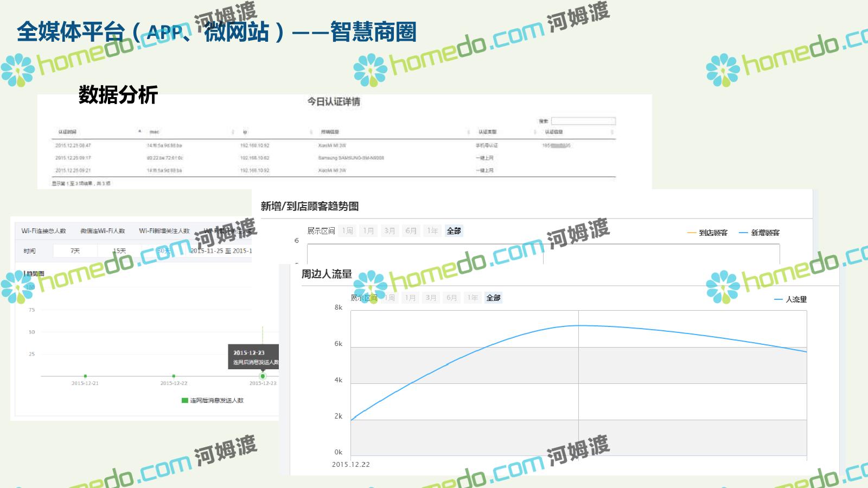The image size is (868, 488).
Task: Click the 2015-12-23 tooltip box
Action: 253,357
